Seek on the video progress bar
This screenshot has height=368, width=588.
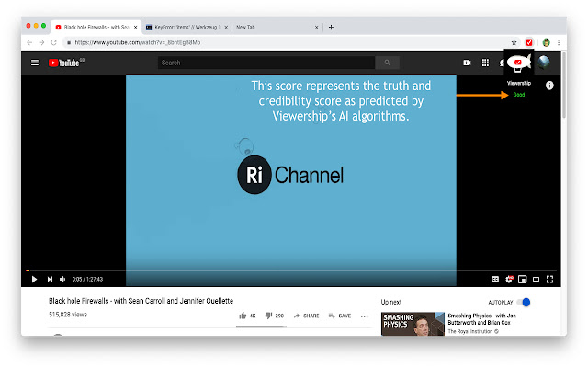click(291, 270)
